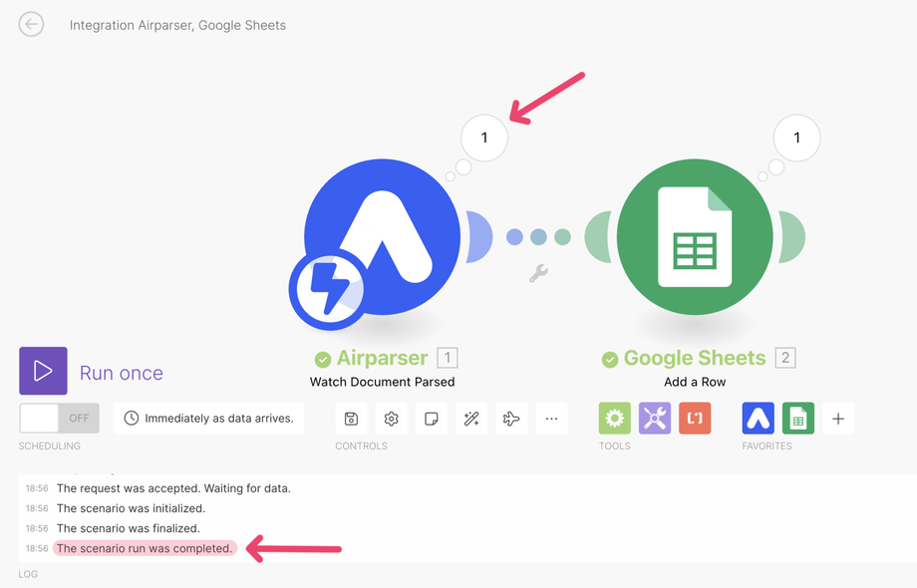Click the Run once text label
This screenshot has height=588, width=917.
[121, 373]
